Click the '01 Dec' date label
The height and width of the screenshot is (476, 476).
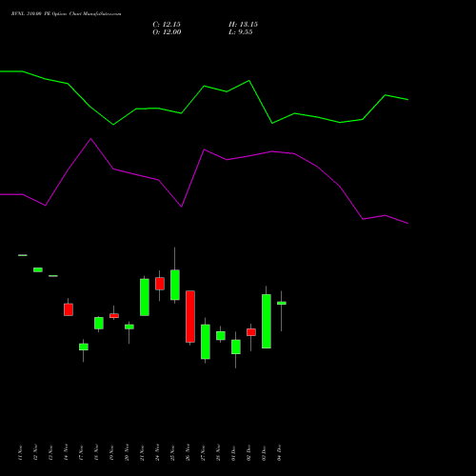(x=233, y=452)
